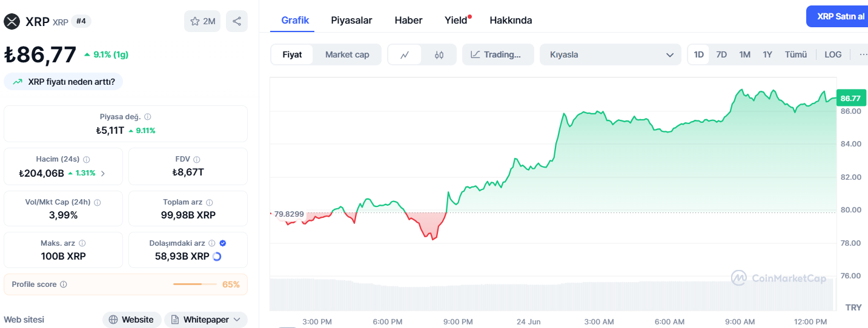Image resolution: width=868 pixels, height=328 pixels.
Task: Toggle LOG scale on chart
Action: pos(833,54)
